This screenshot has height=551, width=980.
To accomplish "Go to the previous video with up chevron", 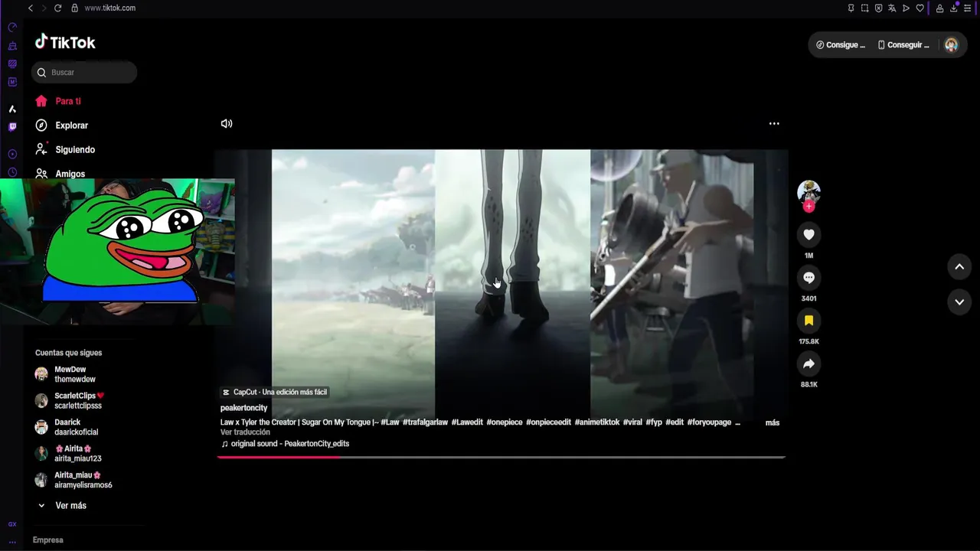I will (959, 266).
